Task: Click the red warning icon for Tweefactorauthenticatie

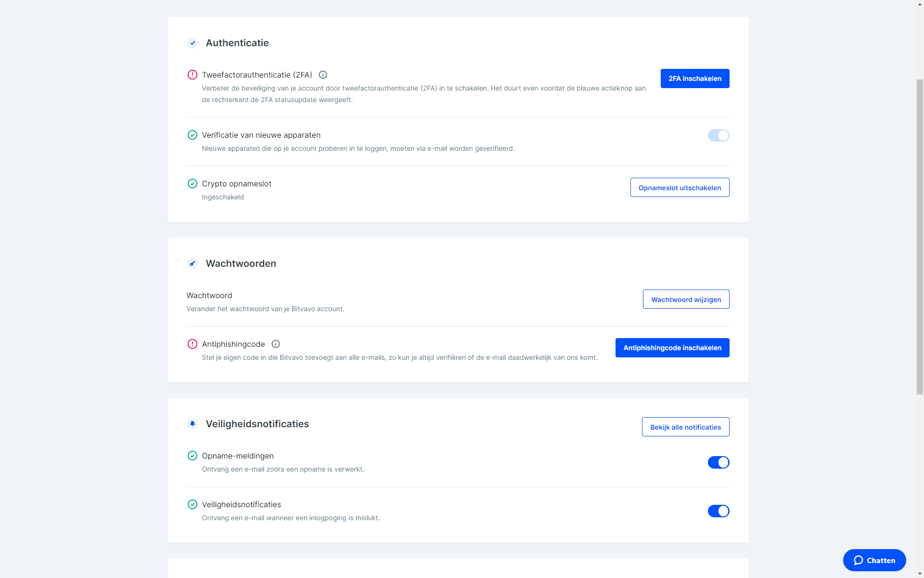Action: (192, 75)
